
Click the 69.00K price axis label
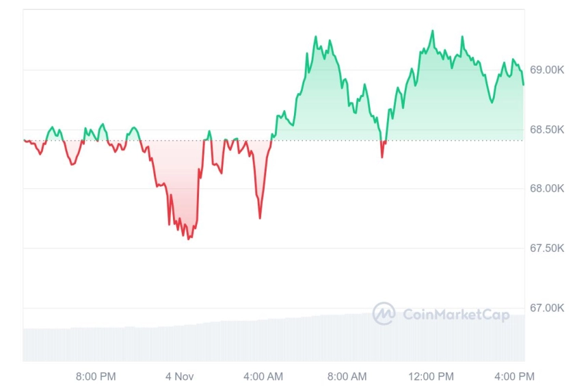click(547, 70)
